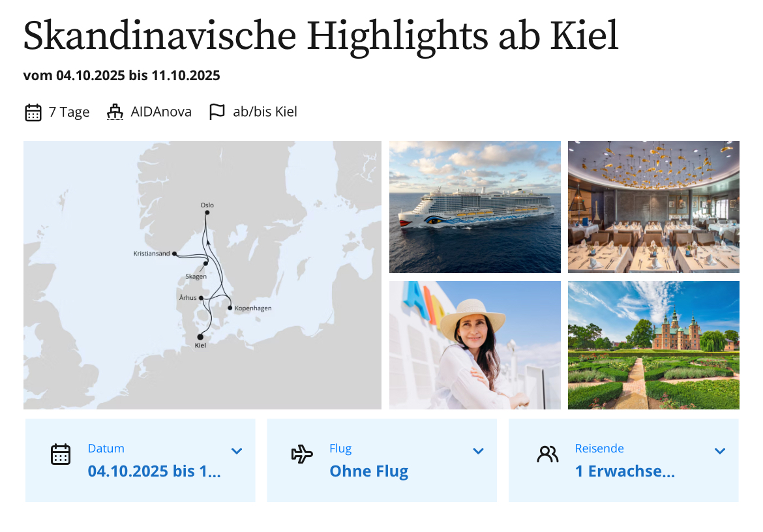Select the Ohne Flug value

pos(369,471)
